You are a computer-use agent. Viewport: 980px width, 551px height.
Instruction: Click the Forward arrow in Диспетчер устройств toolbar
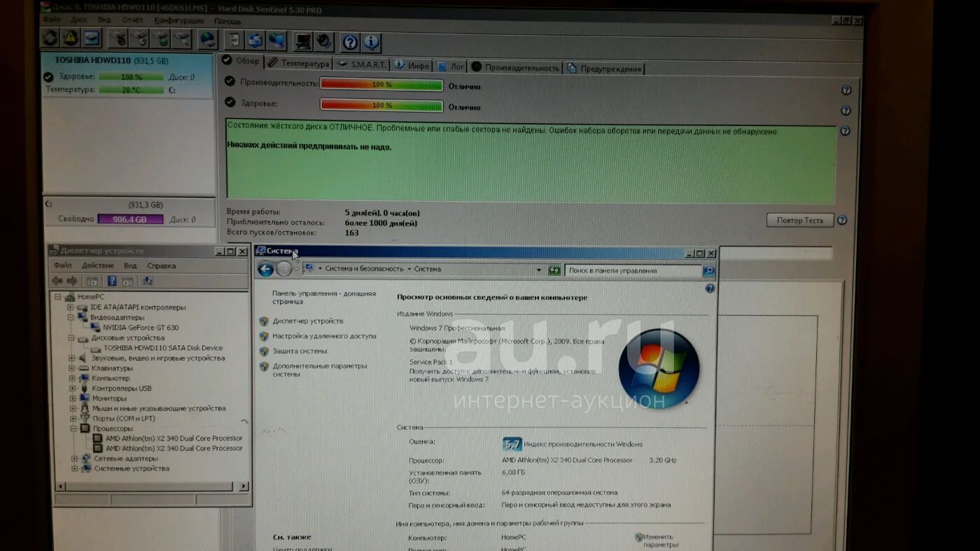pos(71,281)
